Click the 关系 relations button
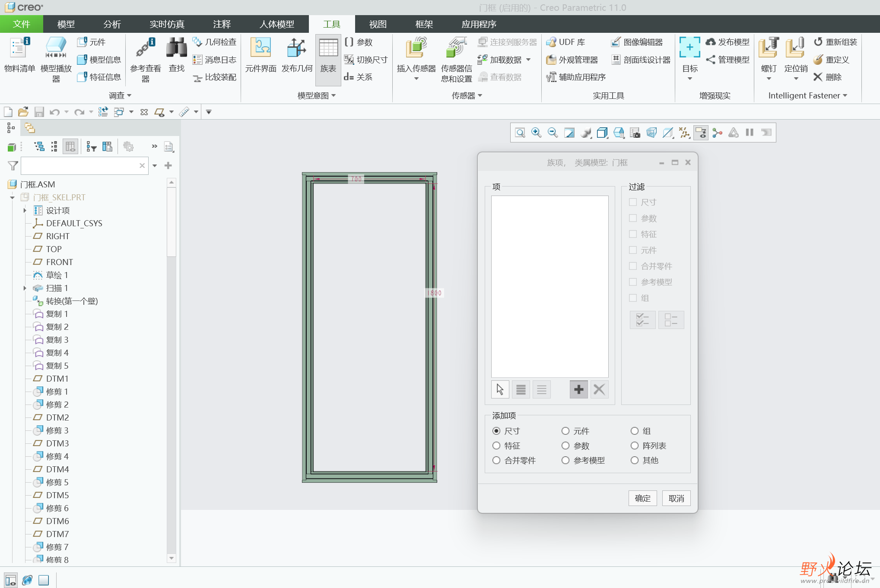This screenshot has width=880, height=588. click(358, 77)
